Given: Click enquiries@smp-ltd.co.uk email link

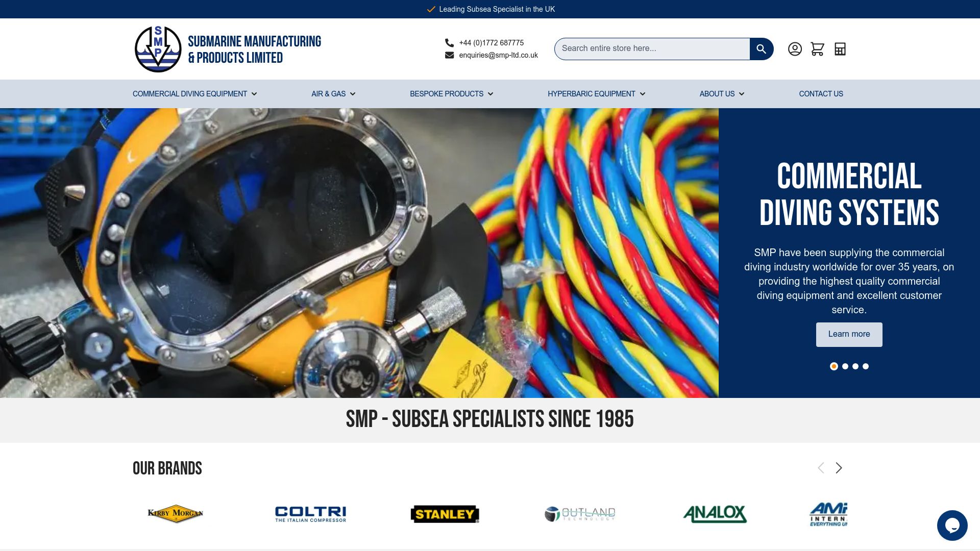Looking at the screenshot, I should coord(499,55).
